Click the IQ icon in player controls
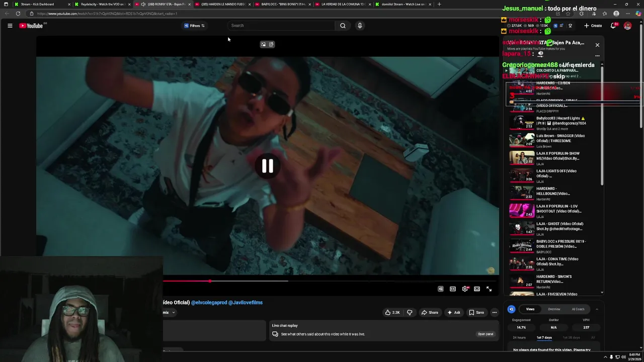This screenshot has height=362, width=644. tap(441, 289)
